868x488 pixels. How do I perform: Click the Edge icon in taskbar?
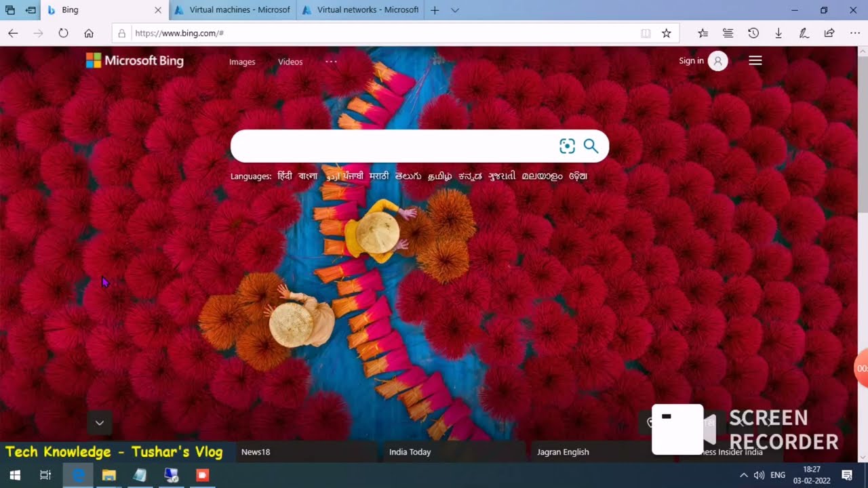coord(78,475)
